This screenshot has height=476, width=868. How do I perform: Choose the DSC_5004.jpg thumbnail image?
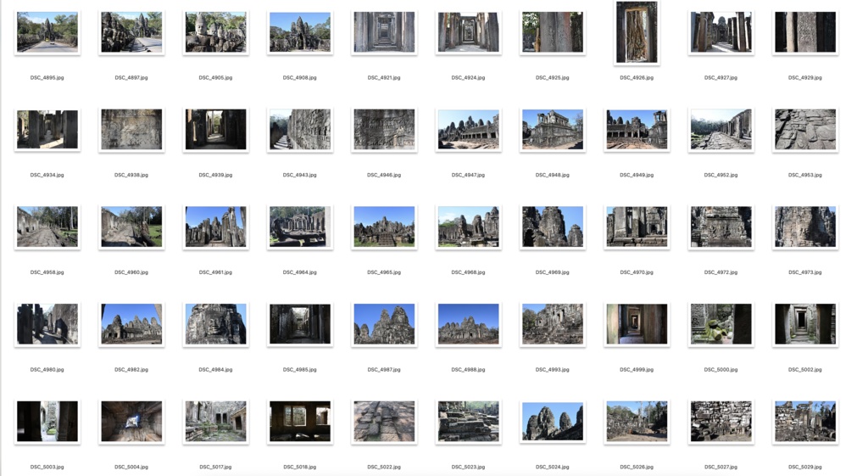(131, 421)
